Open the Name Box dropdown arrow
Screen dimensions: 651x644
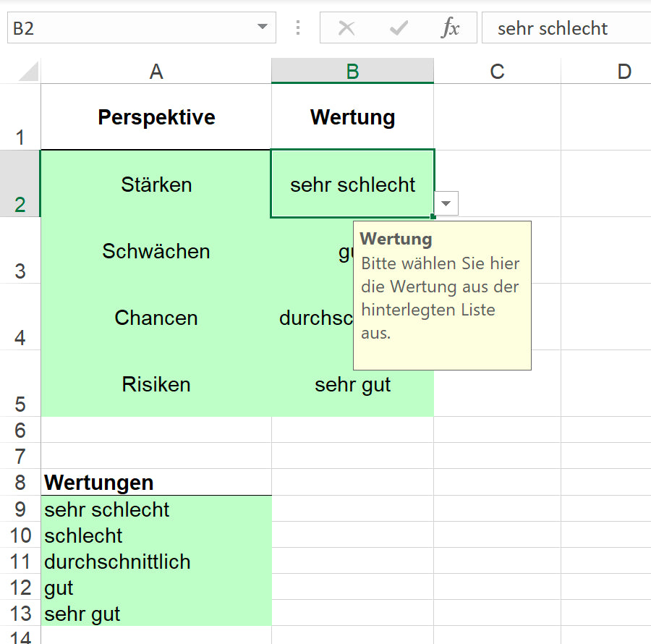[264, 27]
